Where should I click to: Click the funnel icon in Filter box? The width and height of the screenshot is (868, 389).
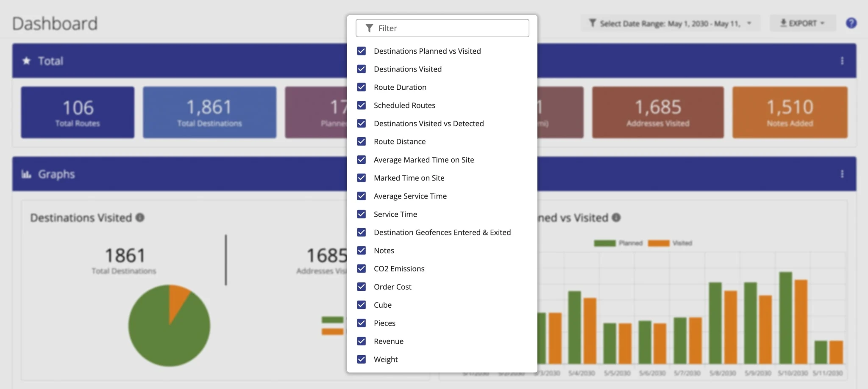pos(369,28)
